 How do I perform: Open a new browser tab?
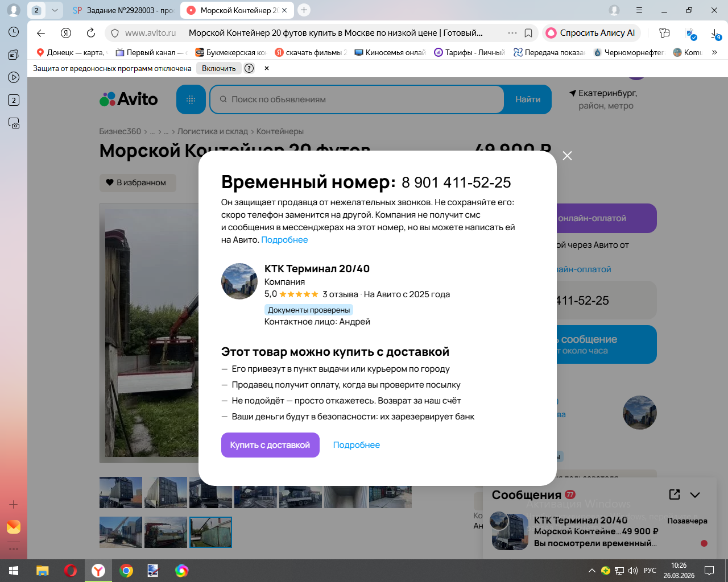pyautogui.click(x=304, y=10)
